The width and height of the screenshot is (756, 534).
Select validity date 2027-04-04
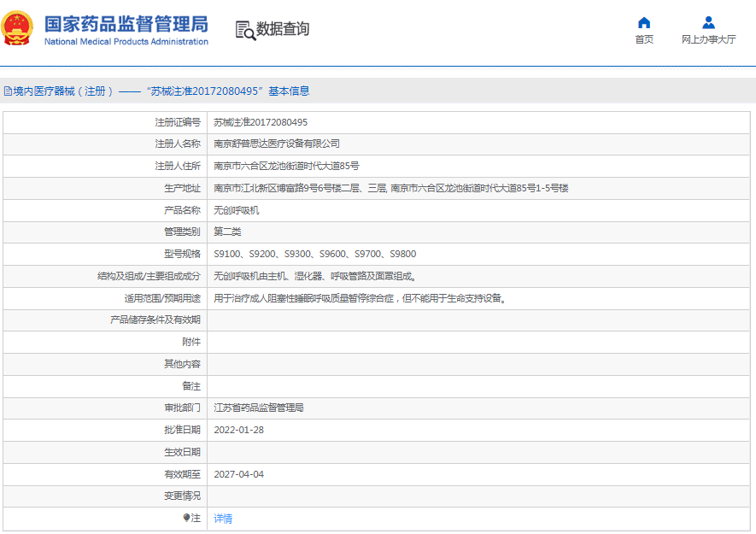click(238, 474)
